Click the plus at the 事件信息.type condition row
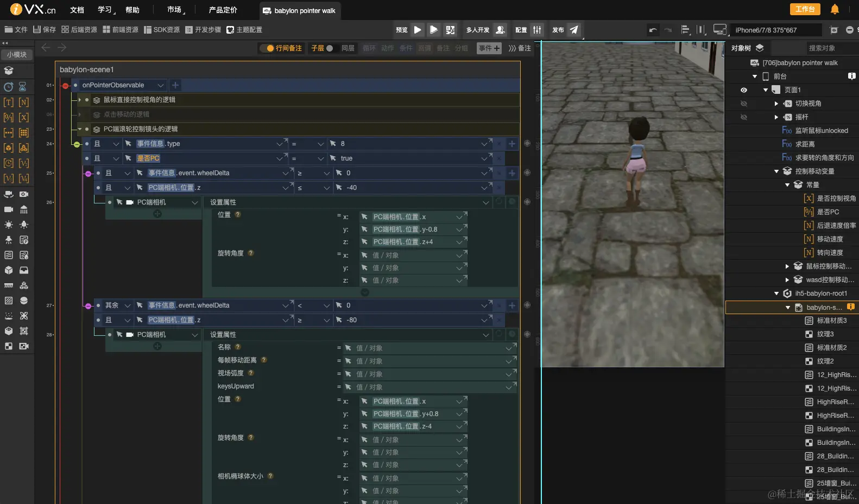Viewport: 859px width, 504px height. click(x=512, y=144)
